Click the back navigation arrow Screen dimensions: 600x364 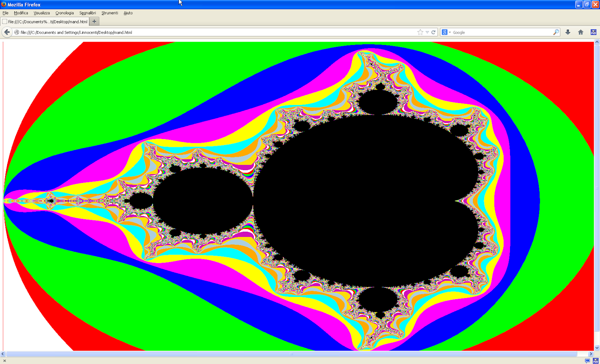pyautogui.click(x=7, y=32)
